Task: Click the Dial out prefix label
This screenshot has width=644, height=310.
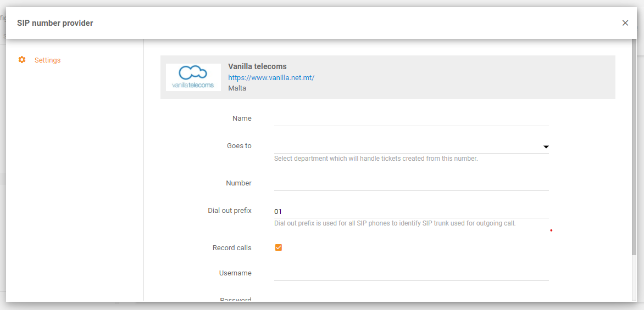Action: [230, 211]
